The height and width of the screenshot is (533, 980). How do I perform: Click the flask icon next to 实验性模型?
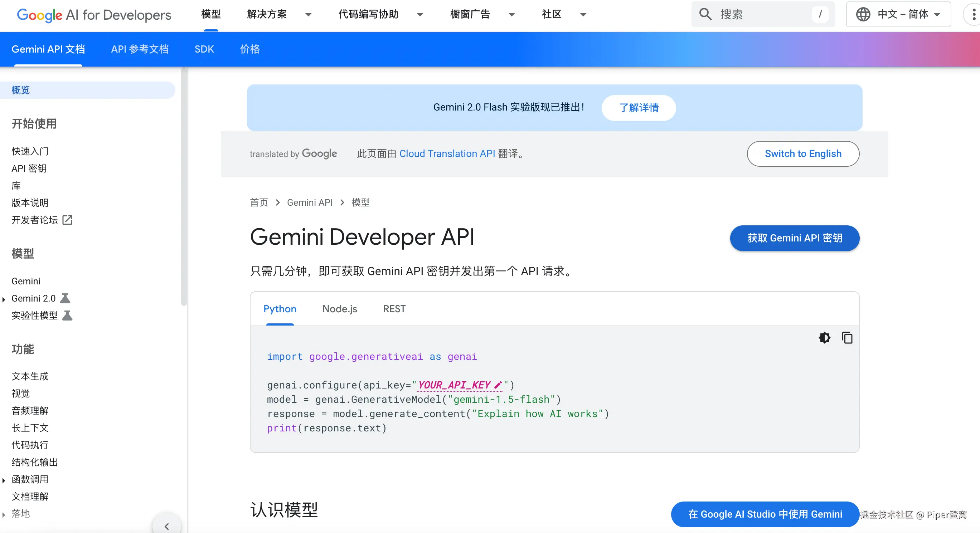tap(67, 315)
